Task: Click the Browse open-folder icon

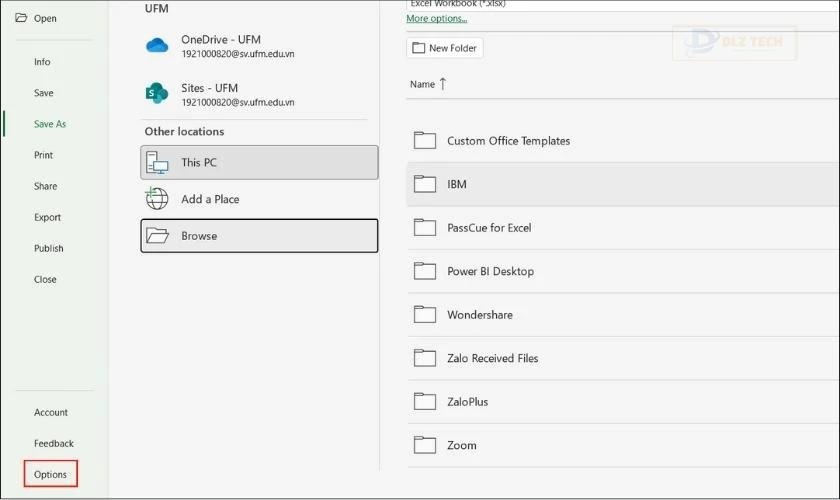Action: pyautogui.click(x=158, y=235)
